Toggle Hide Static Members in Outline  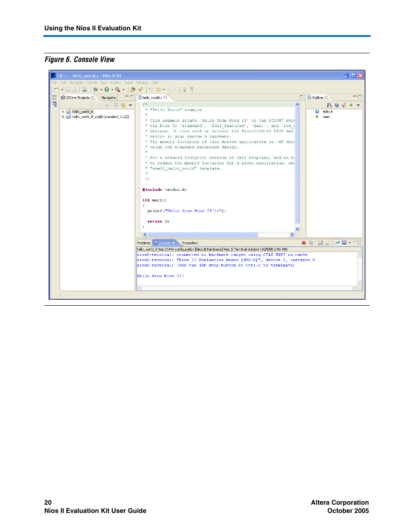[x=344, y=104]
